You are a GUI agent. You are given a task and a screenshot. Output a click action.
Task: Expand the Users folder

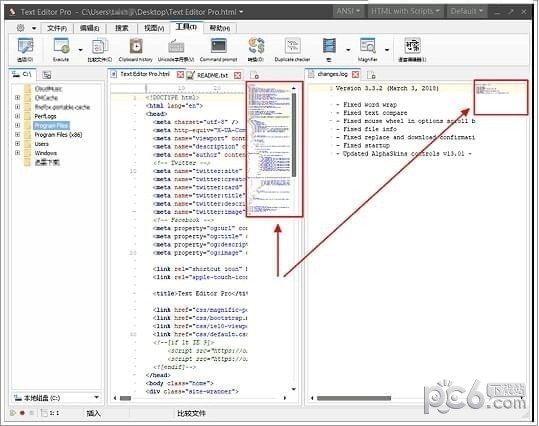click(18, 144)
